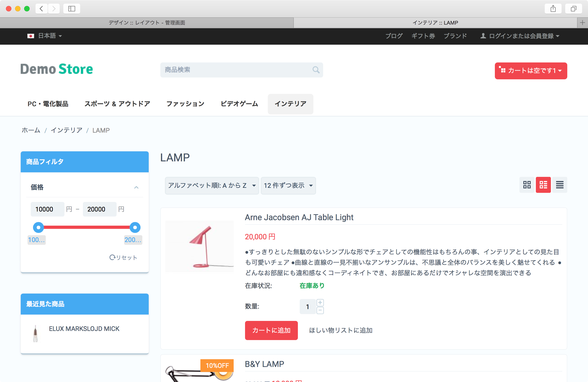Click the cart icon in red button
Viewport: 588px width, 382px height.
coord(502,70)
